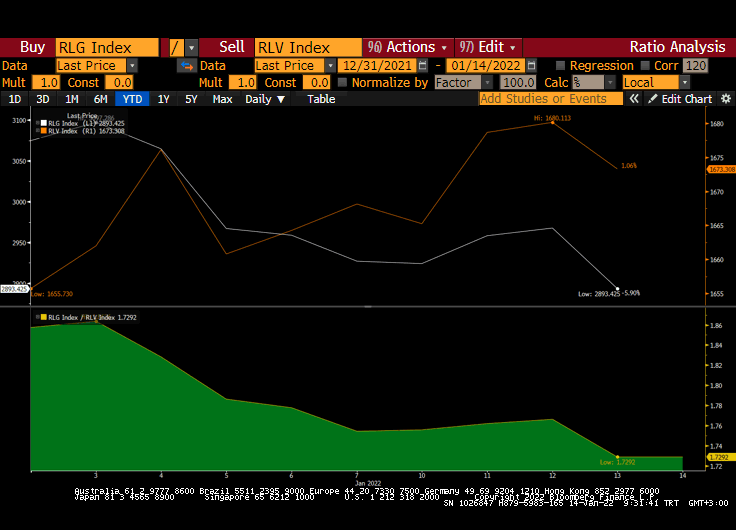Open the start date calendar picker

[422, 66]
